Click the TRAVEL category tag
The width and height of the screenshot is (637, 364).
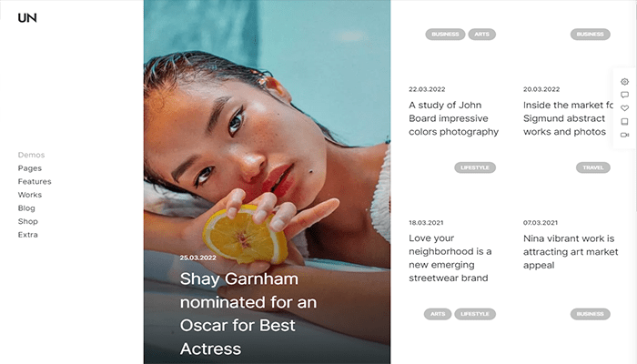593,167
